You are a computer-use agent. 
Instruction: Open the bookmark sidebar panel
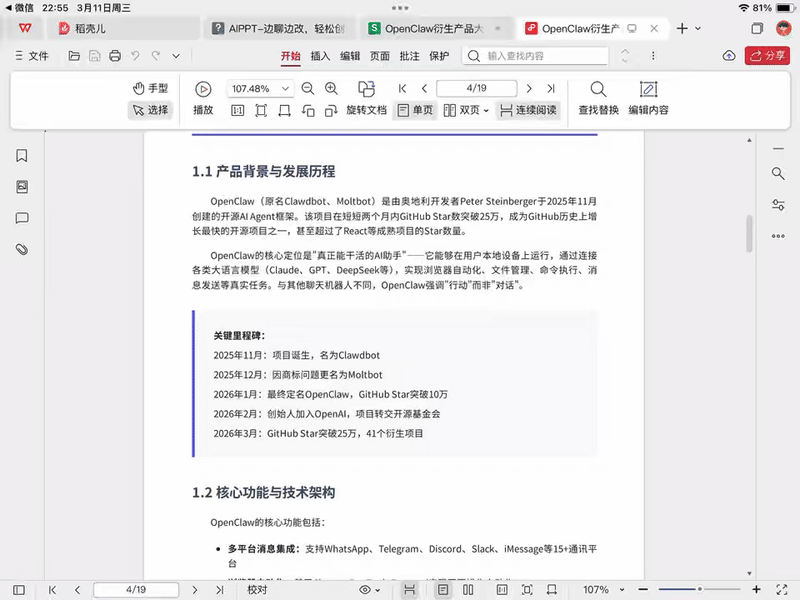(21, 156)
